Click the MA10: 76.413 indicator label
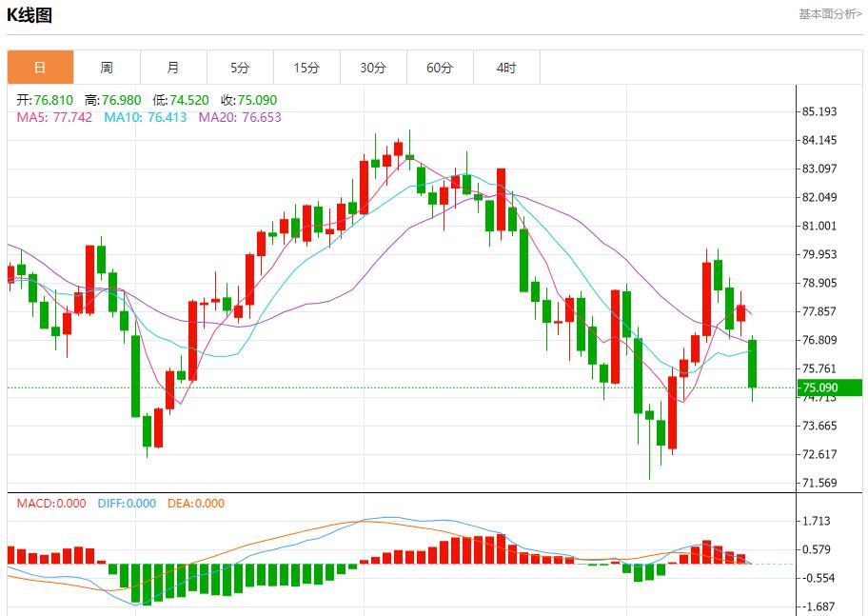Viewport: 868px width, 616px height. pyautogui.click(x=146, y=117)
